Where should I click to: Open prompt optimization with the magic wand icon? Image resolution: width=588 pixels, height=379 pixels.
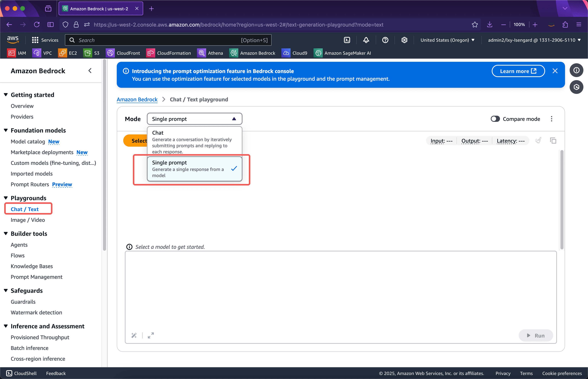tap(134, 335)
